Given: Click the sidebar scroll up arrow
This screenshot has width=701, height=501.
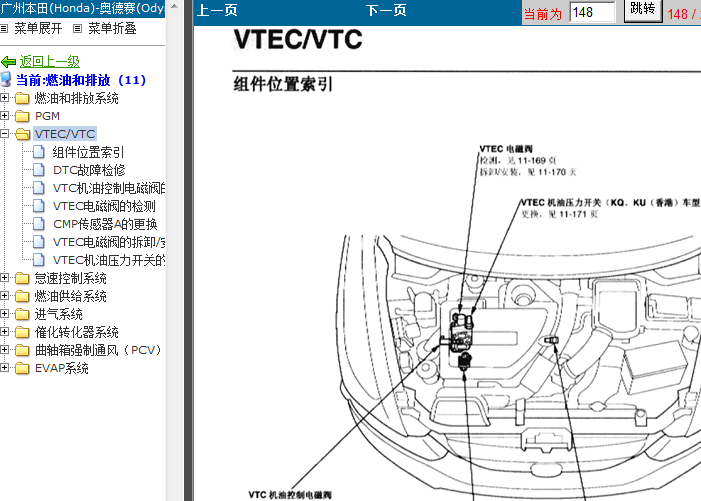Looking at the screenshot, I should pyautogui.click(x=174, y=6).
